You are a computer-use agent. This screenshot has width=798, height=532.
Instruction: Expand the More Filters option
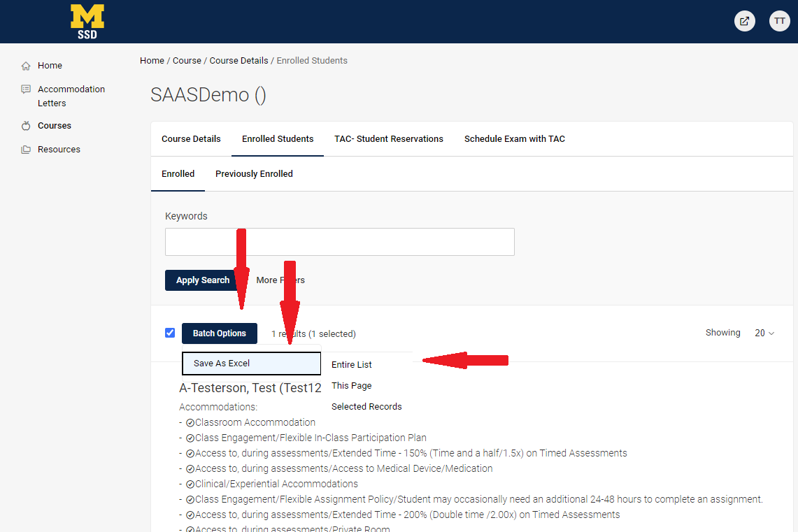(x=280, y=280)
